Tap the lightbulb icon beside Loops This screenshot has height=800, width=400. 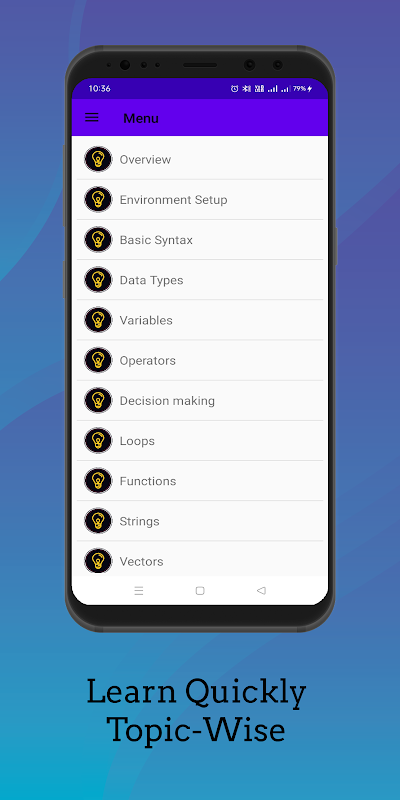98,441
